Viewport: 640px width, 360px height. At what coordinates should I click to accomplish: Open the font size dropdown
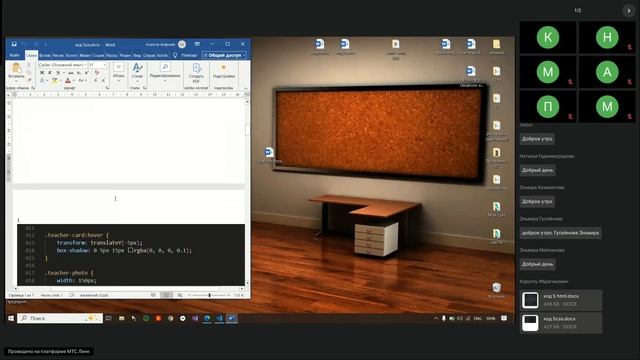tap(104, 65)
